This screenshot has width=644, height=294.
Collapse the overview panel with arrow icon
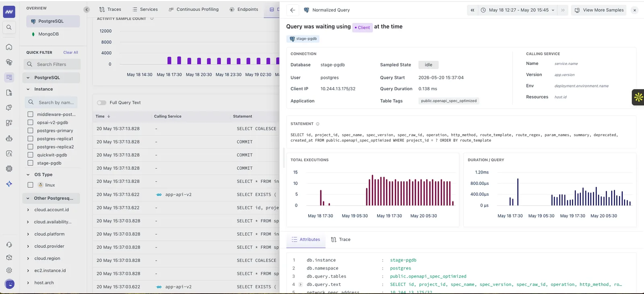[x=87, y=9]
